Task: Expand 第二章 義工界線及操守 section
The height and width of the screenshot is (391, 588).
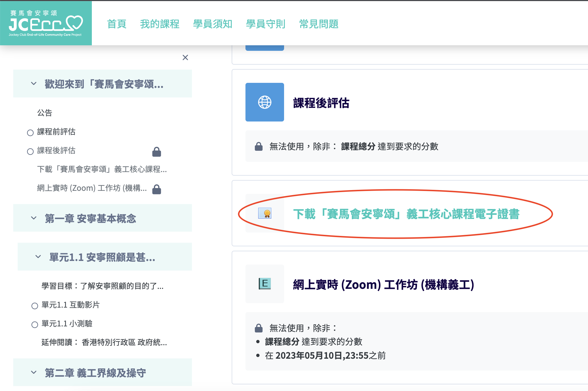Action: coord(34,372)
